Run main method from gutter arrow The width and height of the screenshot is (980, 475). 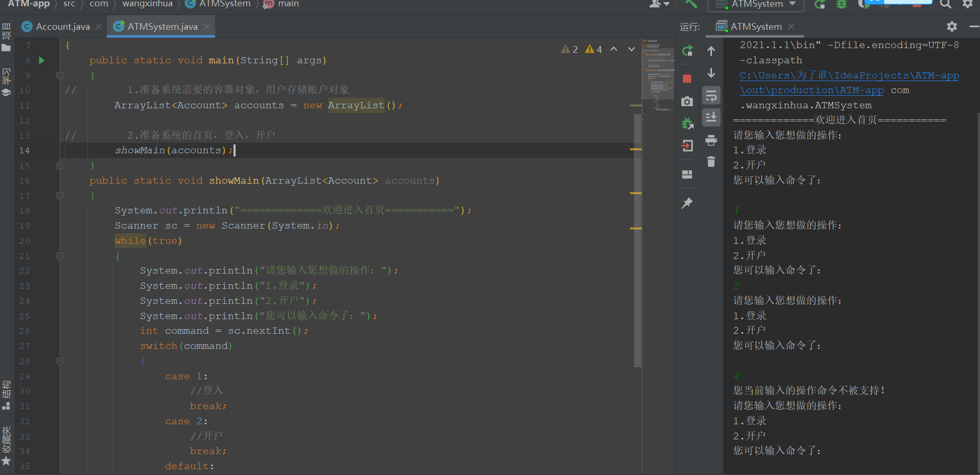pyautogui.click(x=42, y=60)
